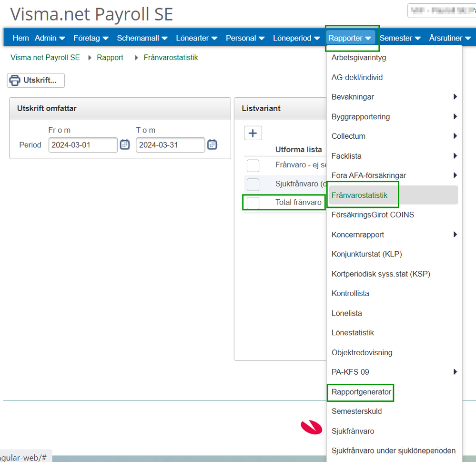Open the Lönearter dropdown menu
Viewport: 476px width, 462px height.
click(x=196, y=38)
